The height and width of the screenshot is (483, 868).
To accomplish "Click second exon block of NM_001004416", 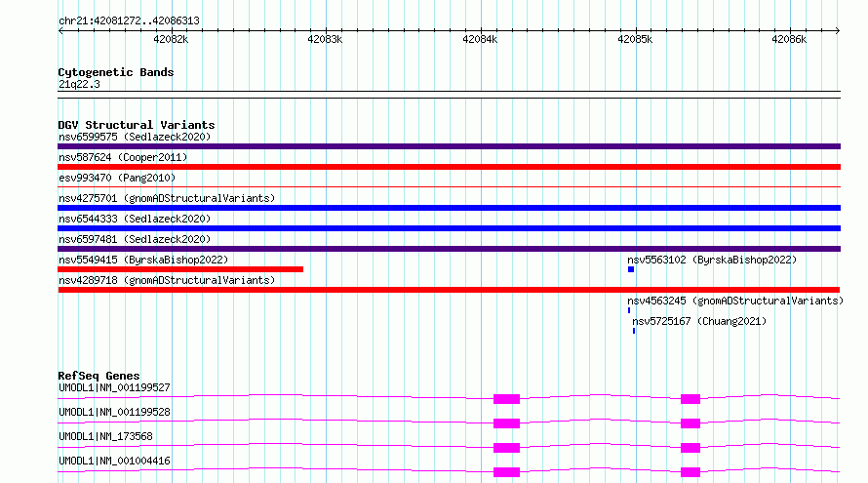I will click(x=690, y=472).
